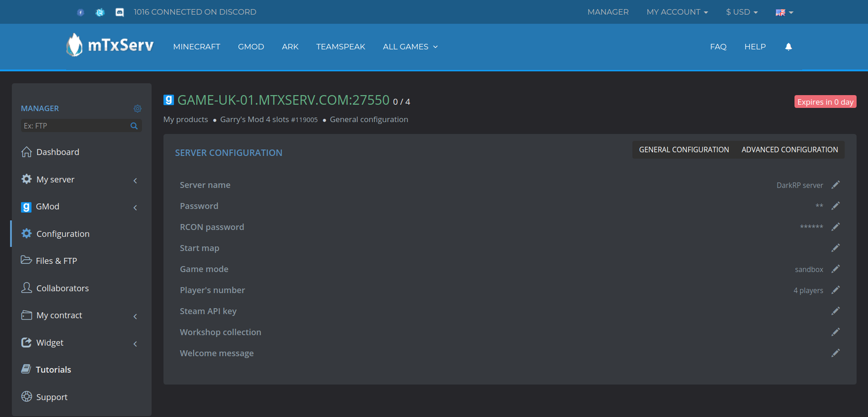This screenshot has height=417, width=868.
Task: Open the GMod top menu item
Action: point(251,47)
